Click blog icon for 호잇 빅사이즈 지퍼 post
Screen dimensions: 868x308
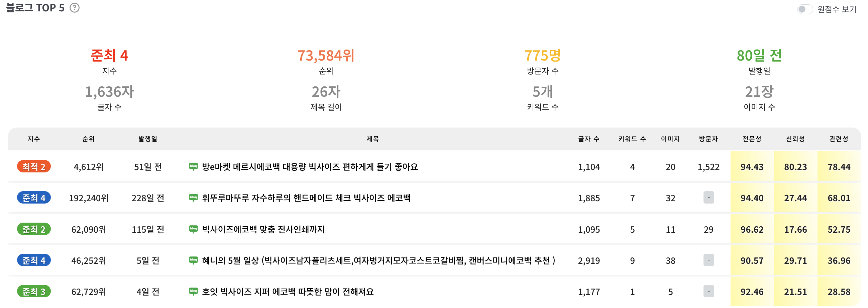coord(193,292)
